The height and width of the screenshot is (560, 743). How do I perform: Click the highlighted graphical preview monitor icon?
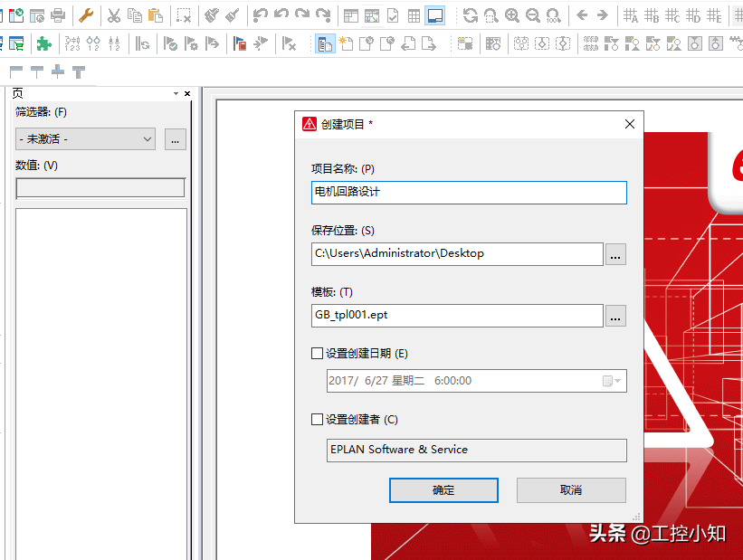[435, 15]
